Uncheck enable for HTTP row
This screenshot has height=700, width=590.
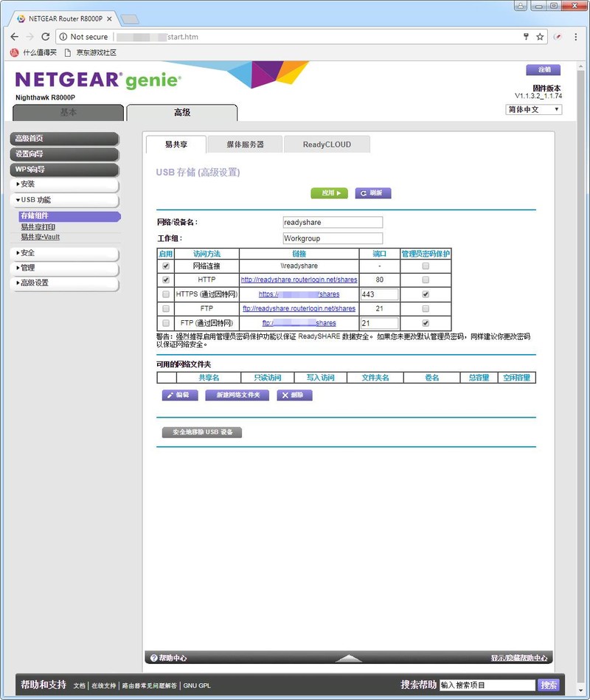(166, 280)
